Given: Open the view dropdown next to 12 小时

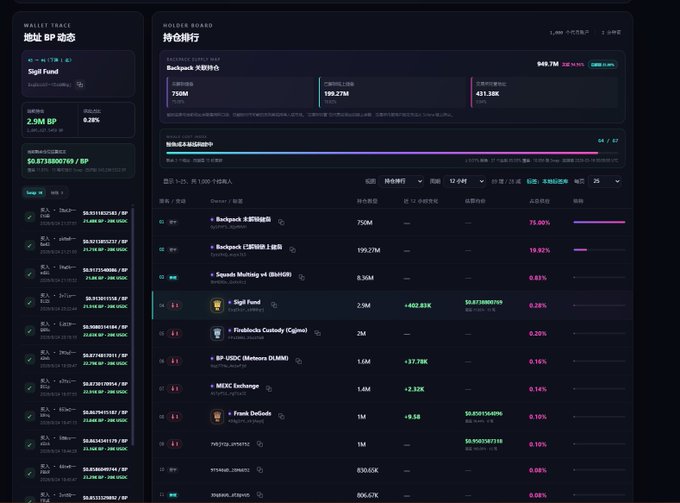Looking at the screenshot, I should coord(402,181).
